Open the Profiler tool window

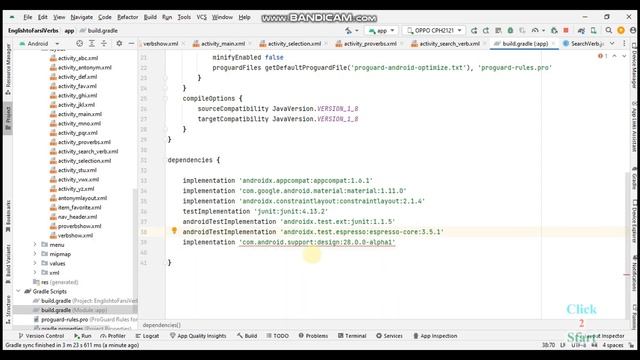pyautogui.click(x=113, y=336)
